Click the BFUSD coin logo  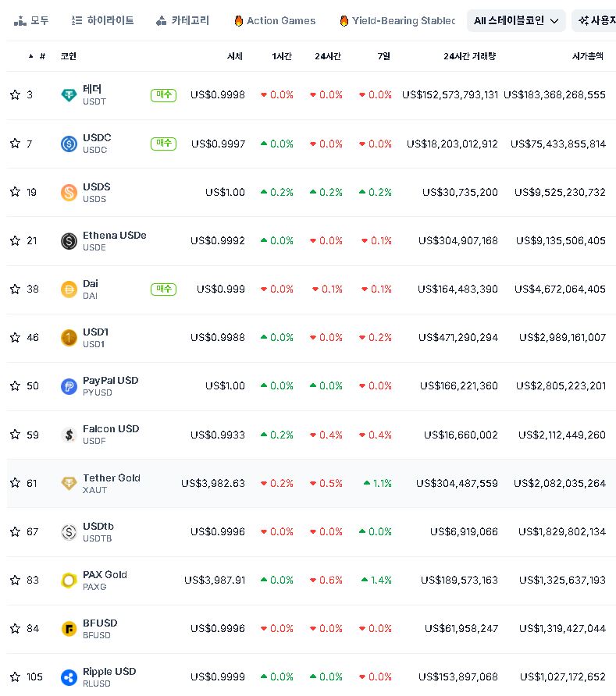(x=69, y=628)
